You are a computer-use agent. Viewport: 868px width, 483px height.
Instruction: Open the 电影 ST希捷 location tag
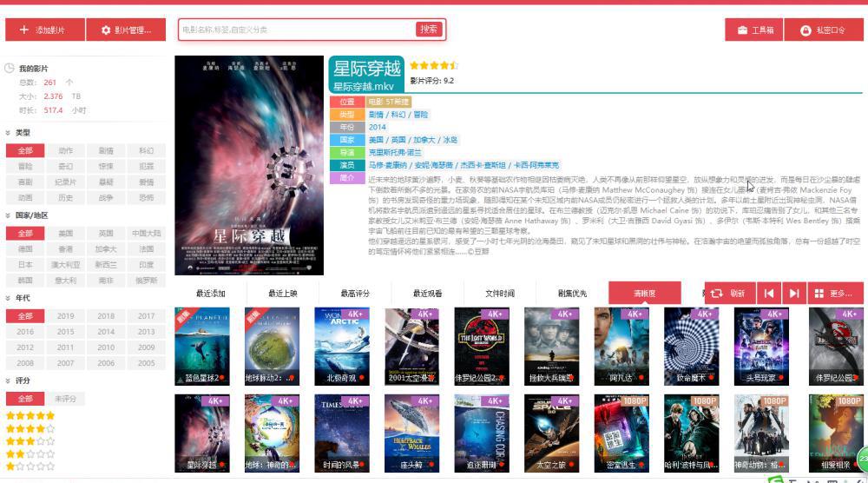(x=389, y=102)
